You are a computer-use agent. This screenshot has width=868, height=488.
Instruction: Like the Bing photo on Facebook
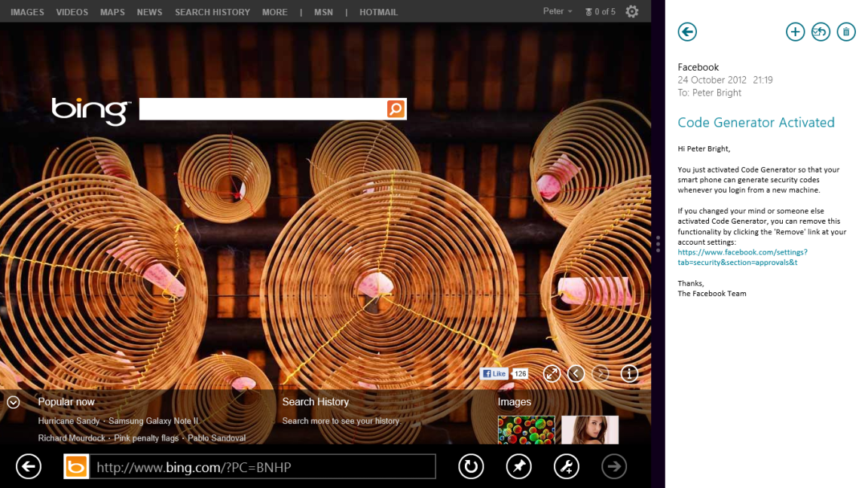coord(495,373)
